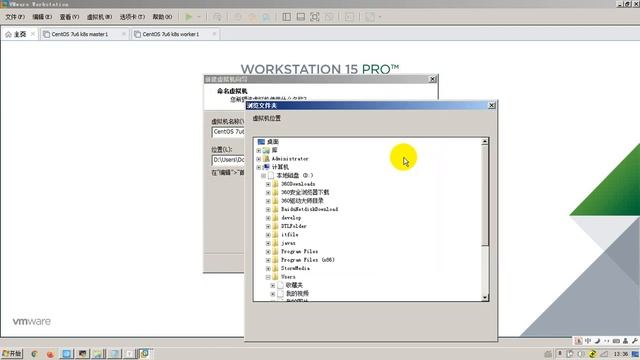Select the develop folder

(291, 218)
